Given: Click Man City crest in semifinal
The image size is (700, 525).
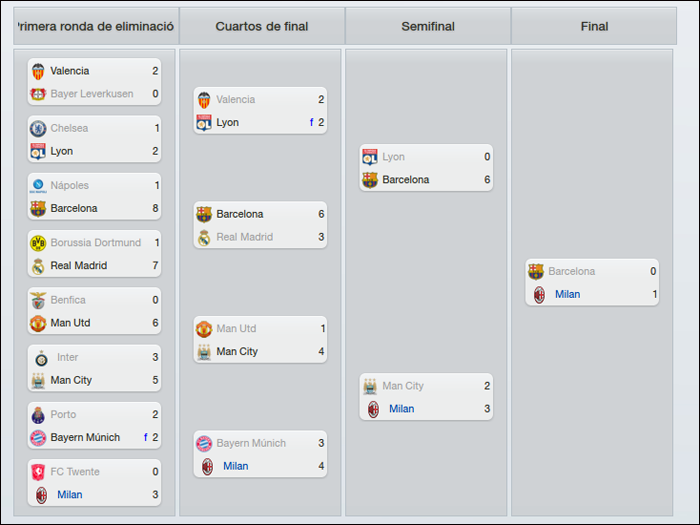Looking at the screenshot, I should click(370, 386).
